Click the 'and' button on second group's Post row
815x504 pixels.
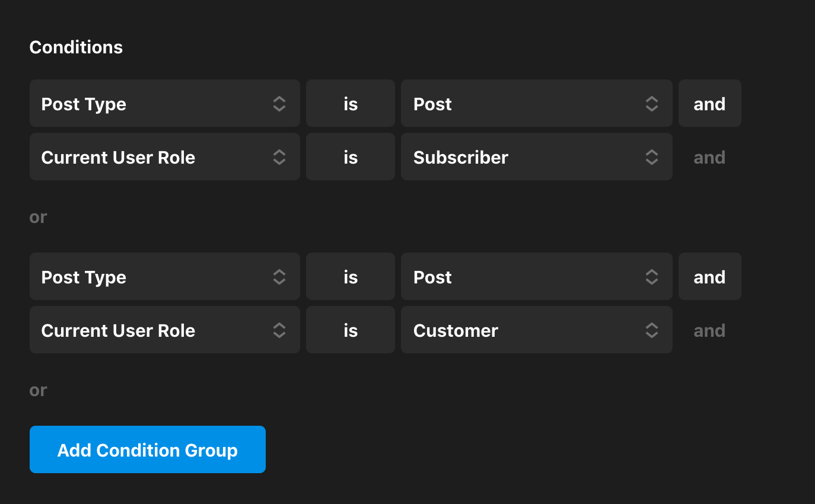tap(709, 277)
